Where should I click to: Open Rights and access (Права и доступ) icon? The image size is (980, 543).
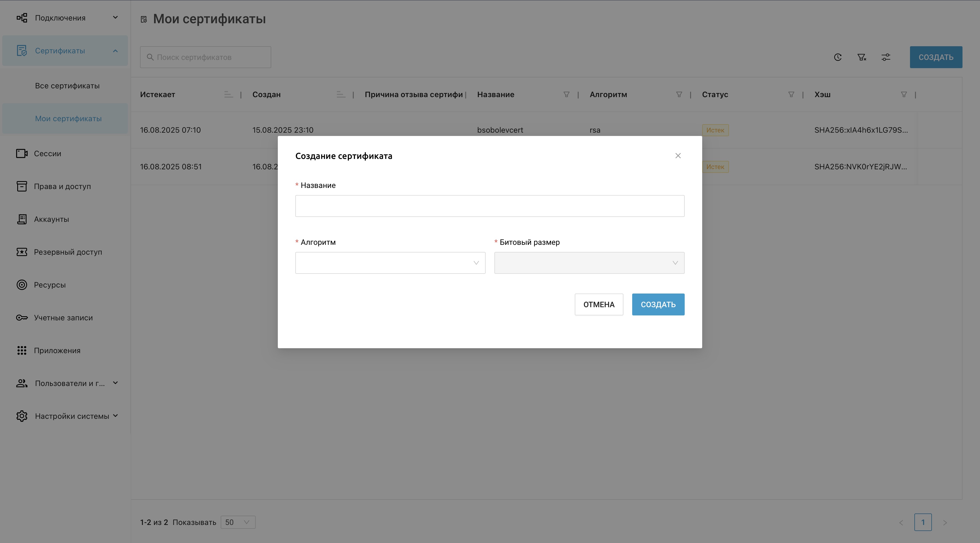pos(22,186)
